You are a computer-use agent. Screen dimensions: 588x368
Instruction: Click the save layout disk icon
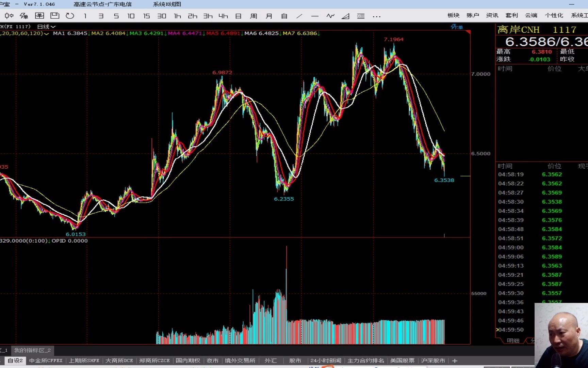[55, 16]
